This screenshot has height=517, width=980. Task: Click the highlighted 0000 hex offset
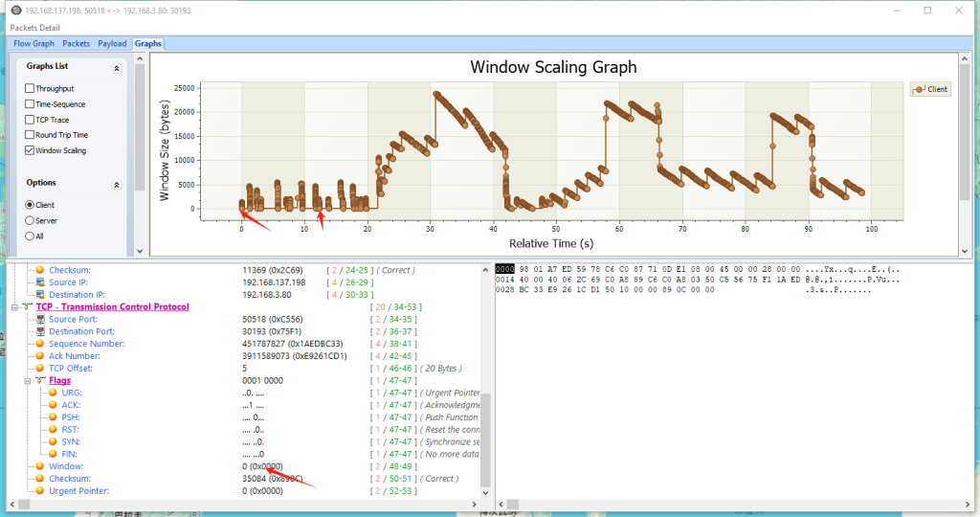coord(505,269)
